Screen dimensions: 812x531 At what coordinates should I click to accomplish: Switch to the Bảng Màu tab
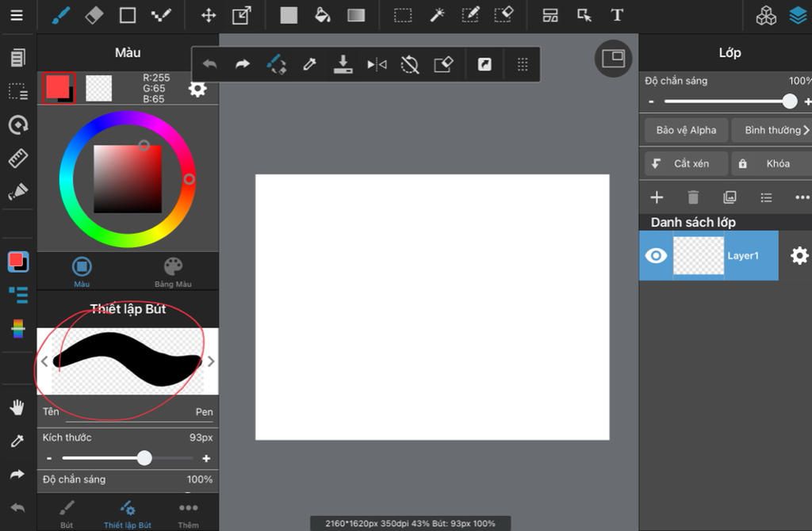[173, 272]
